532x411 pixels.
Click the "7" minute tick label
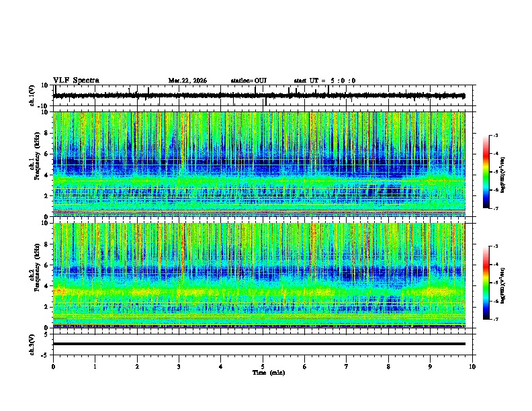tap(347, 367)
